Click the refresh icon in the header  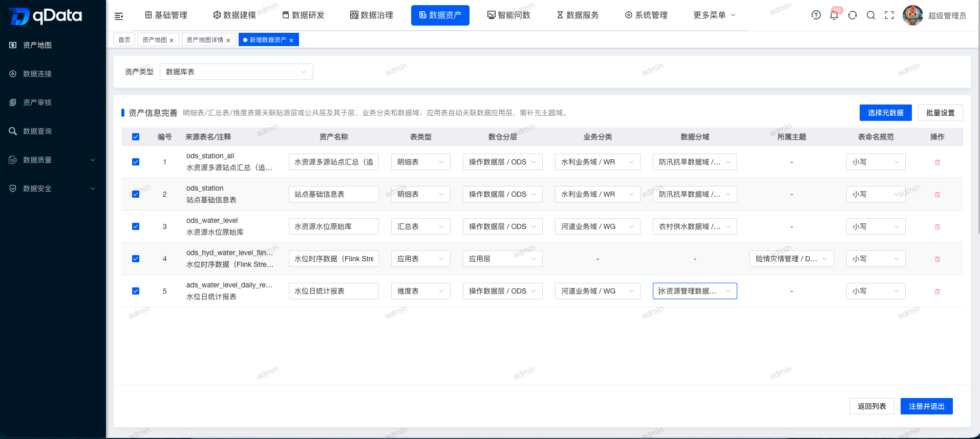[853, 15]
